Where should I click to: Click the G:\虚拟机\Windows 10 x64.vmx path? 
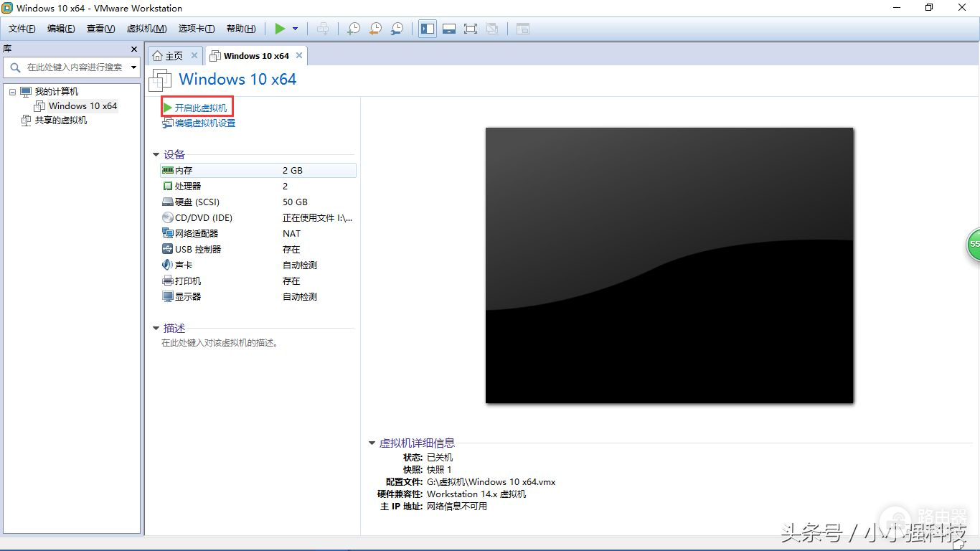pyautogui.click(x=491, y=481)
